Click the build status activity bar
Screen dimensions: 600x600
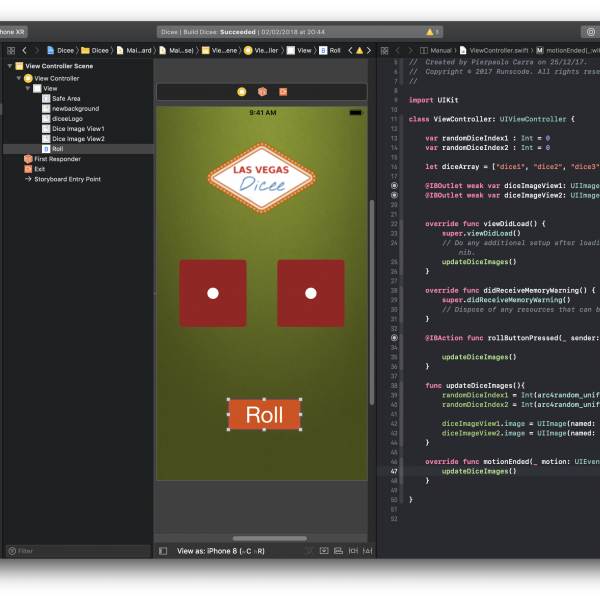pyautogui.click(x=300, y=32)
